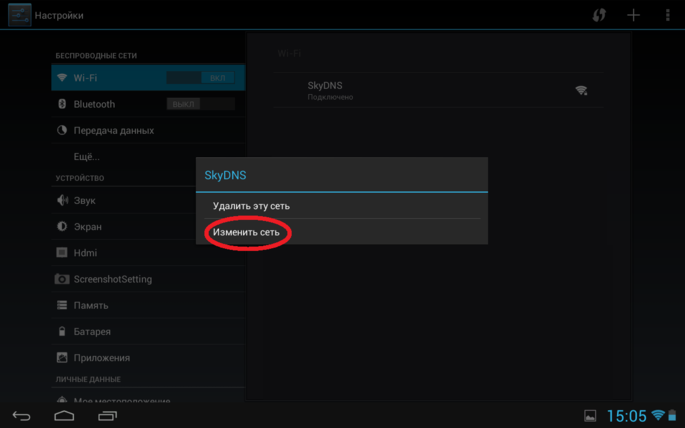
Task: Tap the Back navigation button
Action: pos(21,415)
